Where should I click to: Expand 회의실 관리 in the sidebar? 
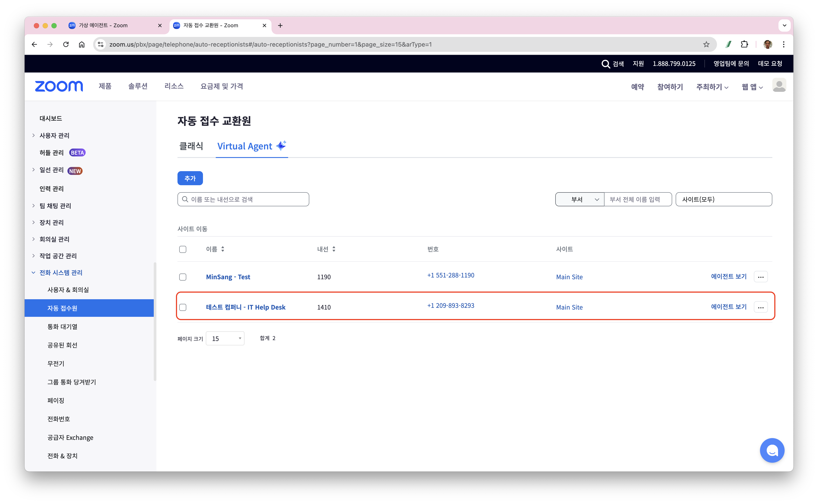pyautogui.click(x=33, y=239)
